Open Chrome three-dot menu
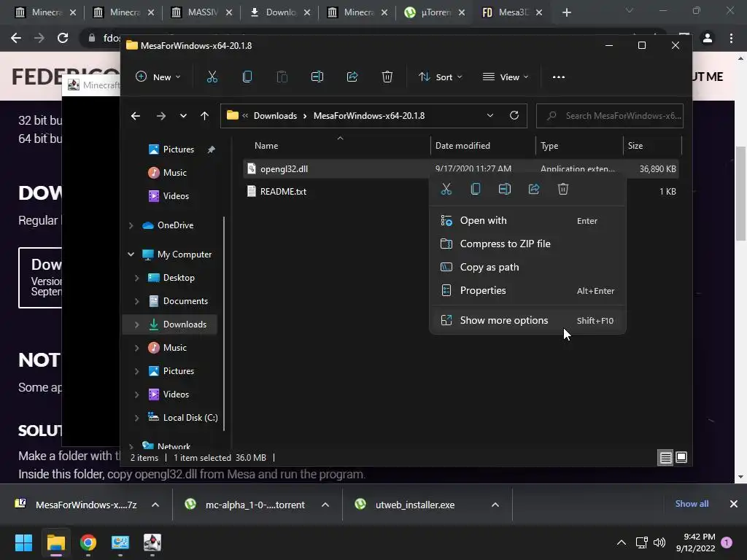The width and height of the screenshot is (747, 560). tap(731, 38)
